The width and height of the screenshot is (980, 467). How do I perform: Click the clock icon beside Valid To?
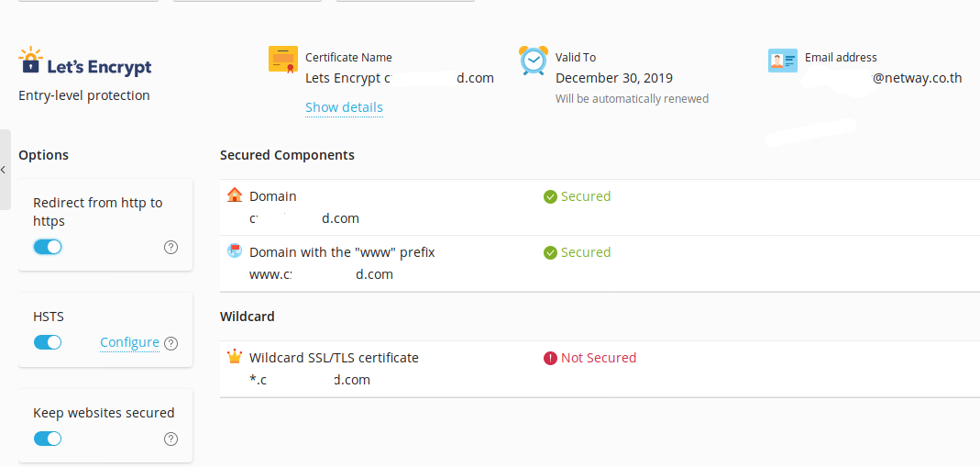pos(533,60)
